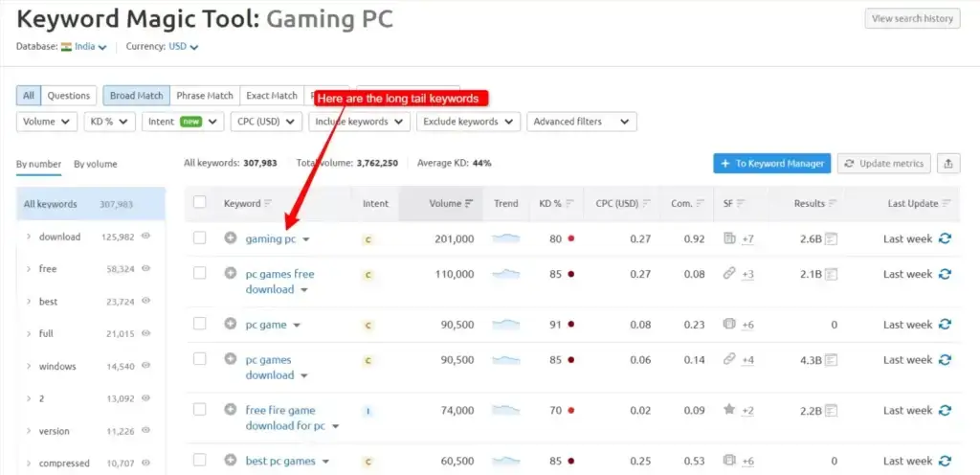
Task: Click star SERP feature icon for free fire game
Action: pyautogui.click(x=728, y=409)
